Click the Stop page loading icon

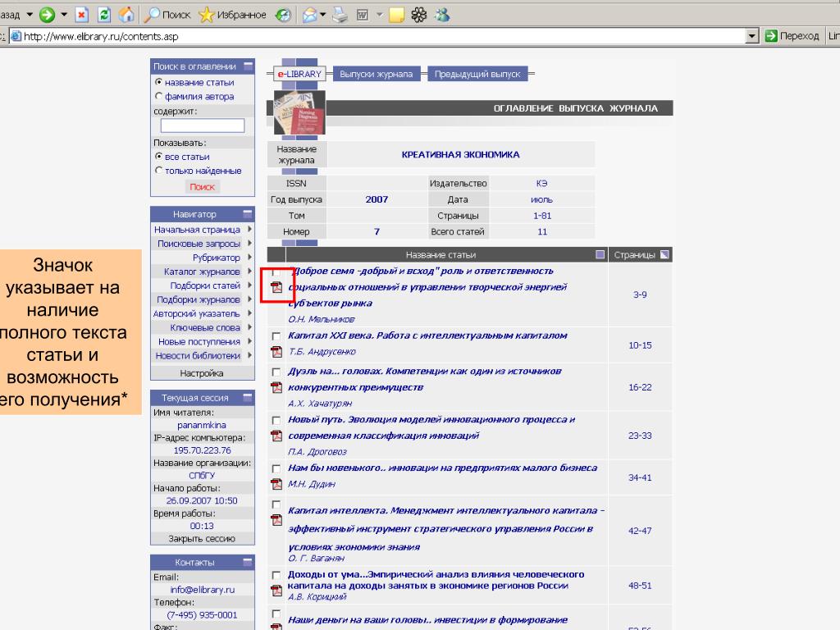pyautogui.click(x=81, y=15)
